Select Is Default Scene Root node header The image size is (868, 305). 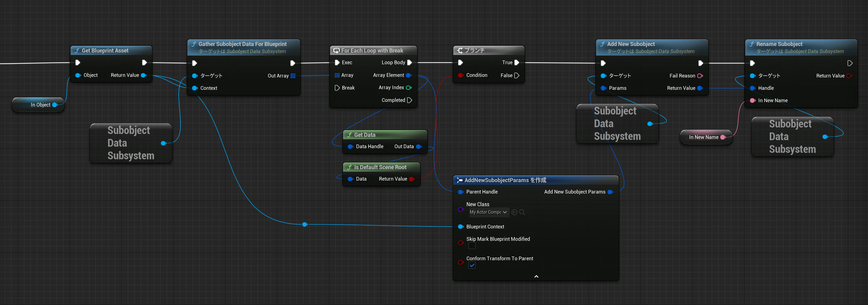tap(381, 167)
